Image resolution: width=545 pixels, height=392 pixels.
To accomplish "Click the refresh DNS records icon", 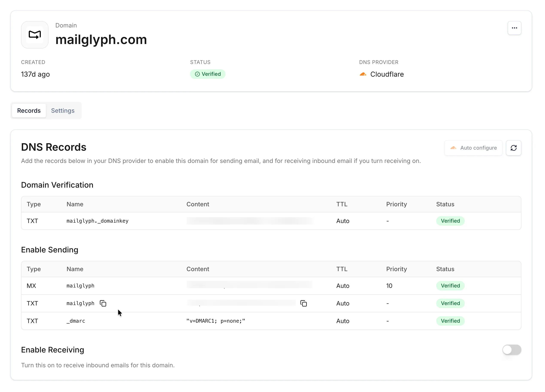I will tap(513, 148).
